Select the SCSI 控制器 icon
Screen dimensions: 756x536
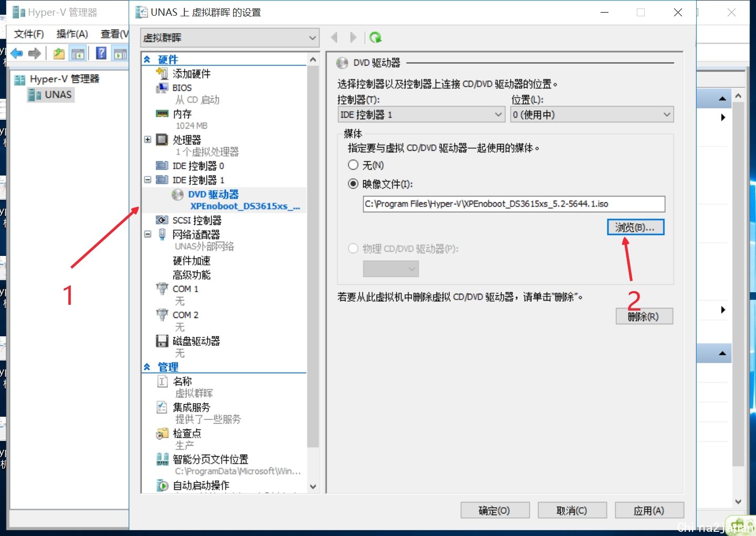(x=162, y=220)
